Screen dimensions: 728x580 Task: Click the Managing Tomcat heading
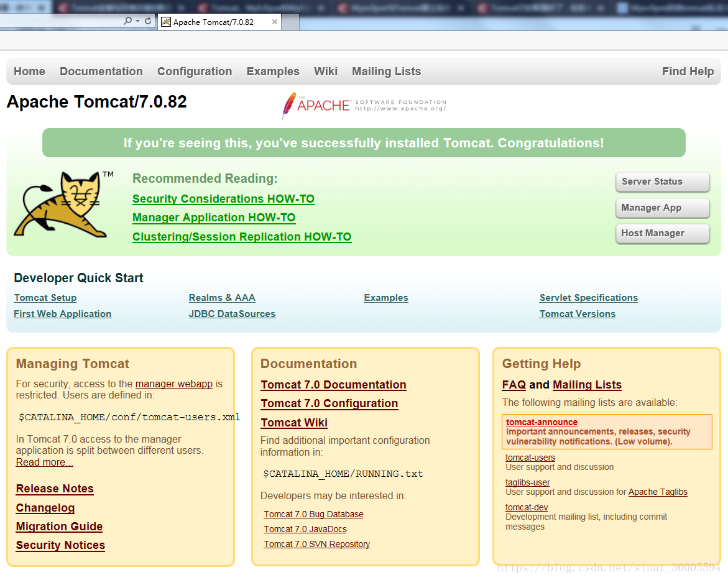[73, 364]
